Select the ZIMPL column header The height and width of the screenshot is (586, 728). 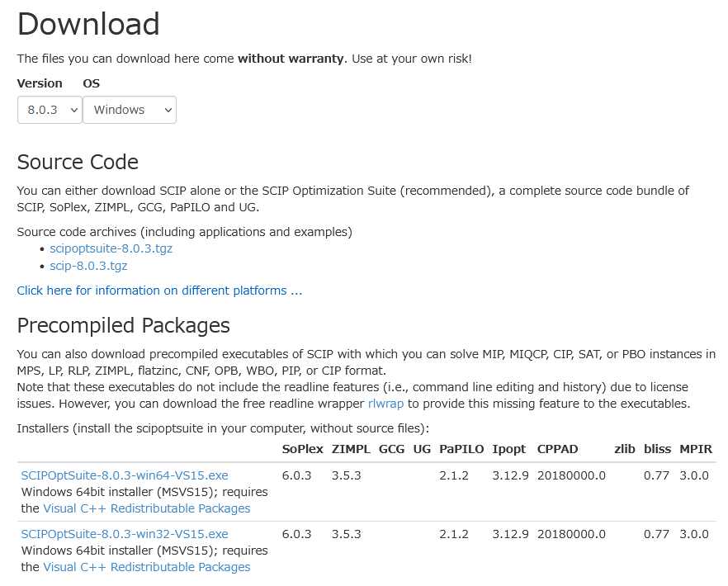(x=351, y=449)
